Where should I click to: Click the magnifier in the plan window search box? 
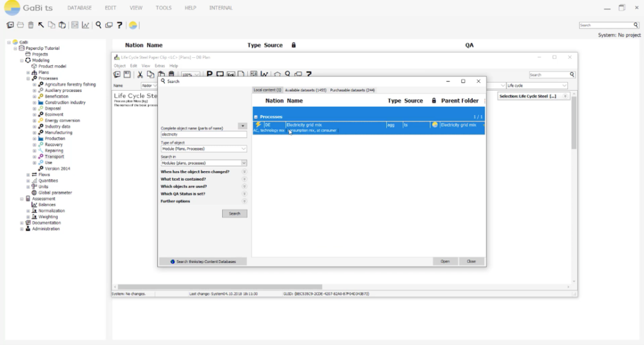pos(572,74)
